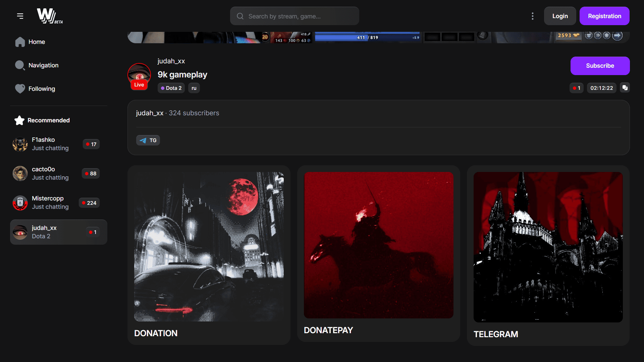Click the Subscribe button
Screen dimensions: 644x362
(x=600, y=66)
